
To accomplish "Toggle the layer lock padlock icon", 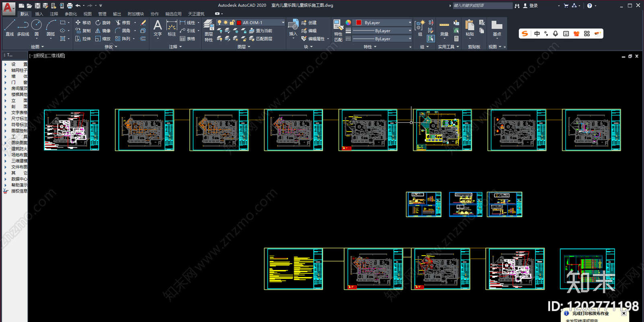I will [x=232, y=23].
